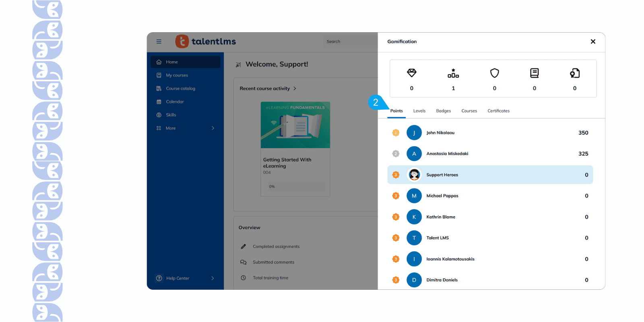644x322 pixels.
Task: Click the Submitted comments chat icon
Action: 243,262
